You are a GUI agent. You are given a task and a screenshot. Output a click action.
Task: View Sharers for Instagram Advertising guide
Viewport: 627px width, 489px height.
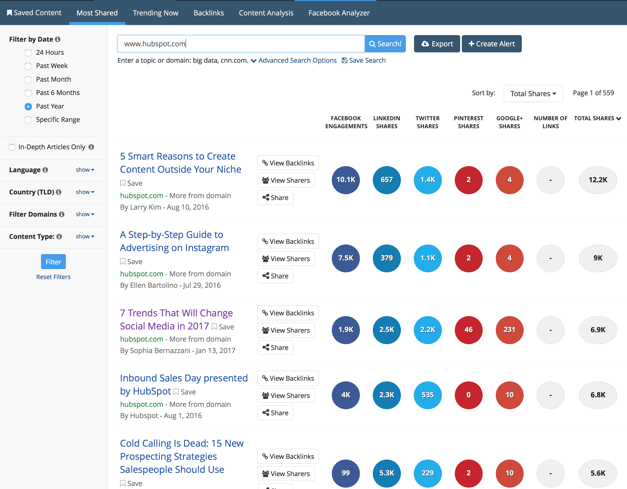point(286,259)
